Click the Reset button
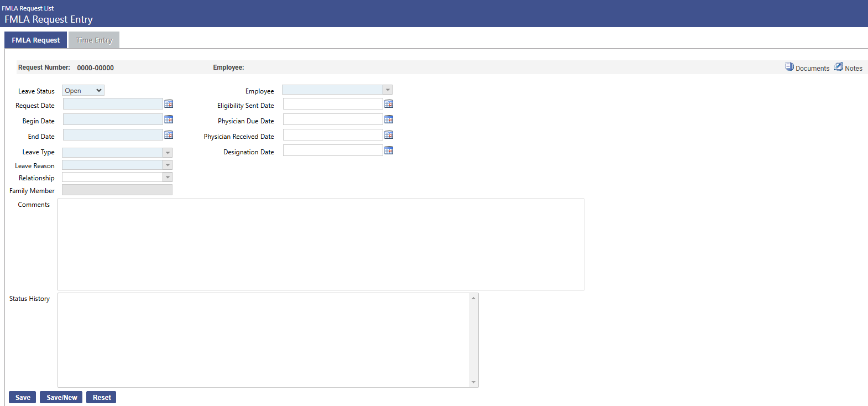 coord(101,397)
